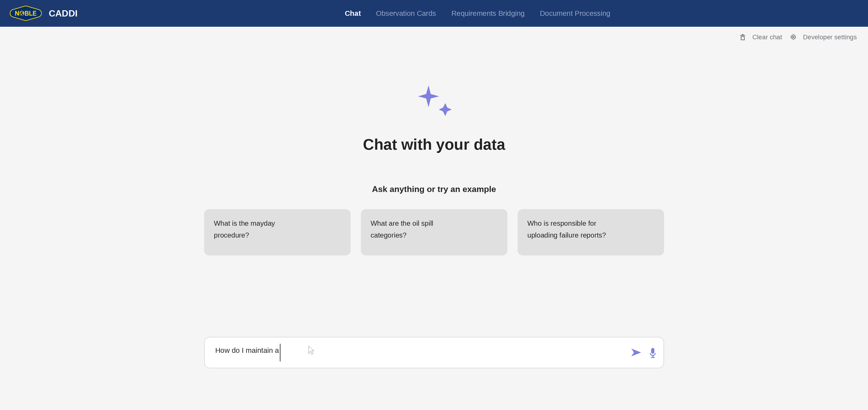The height and width of the screenshot is (410, 868).
Task: Click the send arrow icon
Action: pos(636,352)
